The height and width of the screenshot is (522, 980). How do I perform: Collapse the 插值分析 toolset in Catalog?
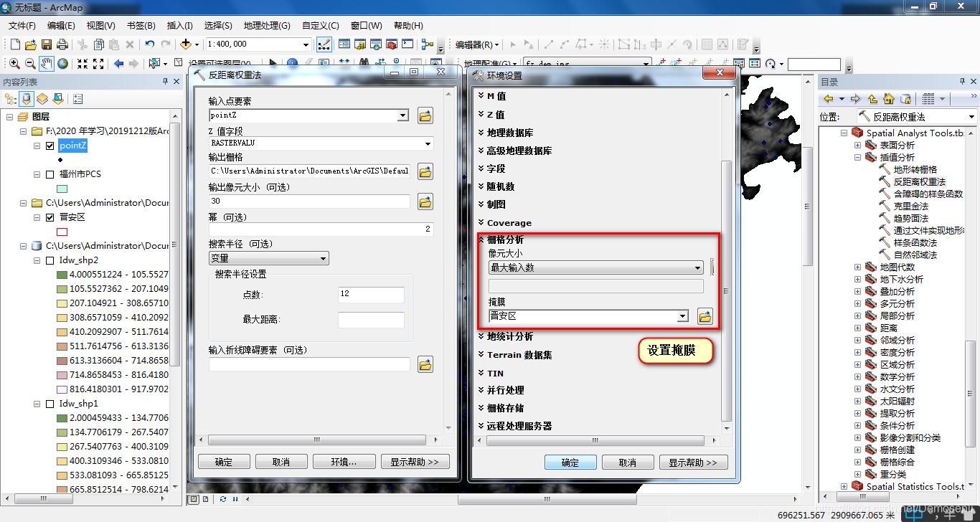coord(858,157)
